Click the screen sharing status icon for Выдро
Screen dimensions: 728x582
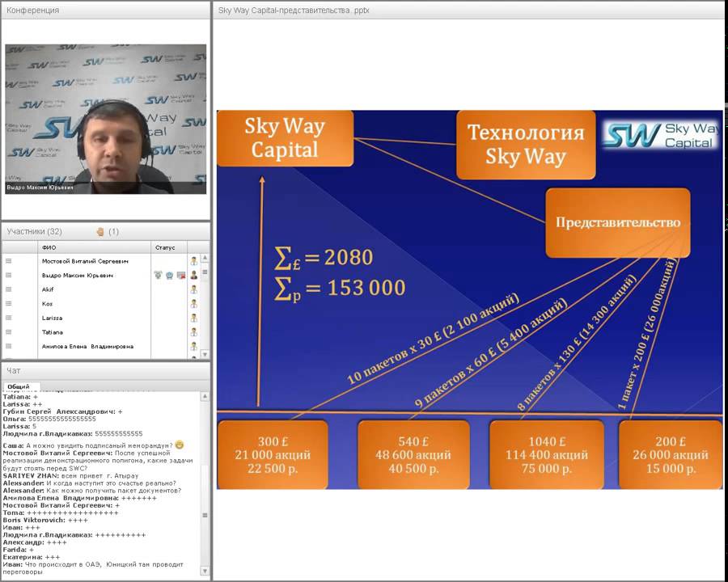[x=181, y=275]
